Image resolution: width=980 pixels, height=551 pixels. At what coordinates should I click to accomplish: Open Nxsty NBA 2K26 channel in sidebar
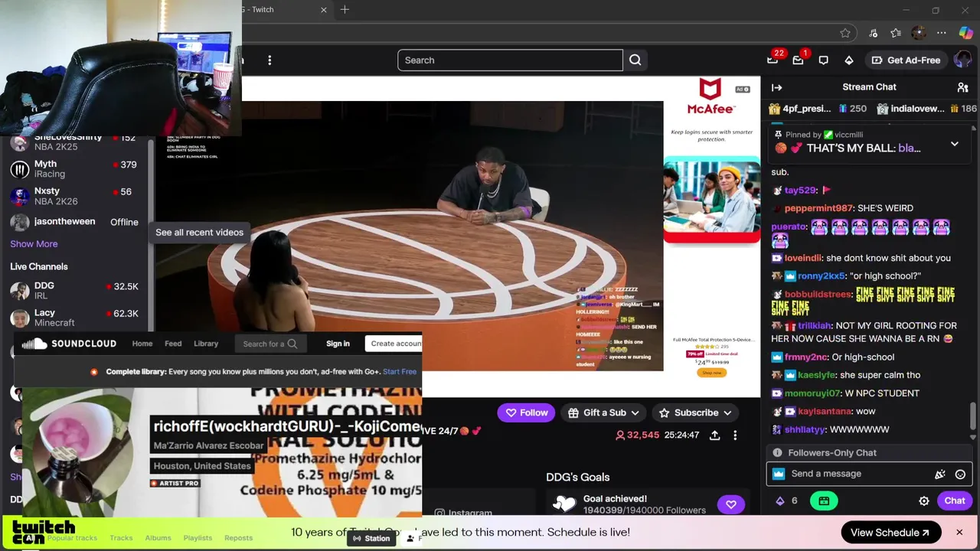click(x=74, y=196)
